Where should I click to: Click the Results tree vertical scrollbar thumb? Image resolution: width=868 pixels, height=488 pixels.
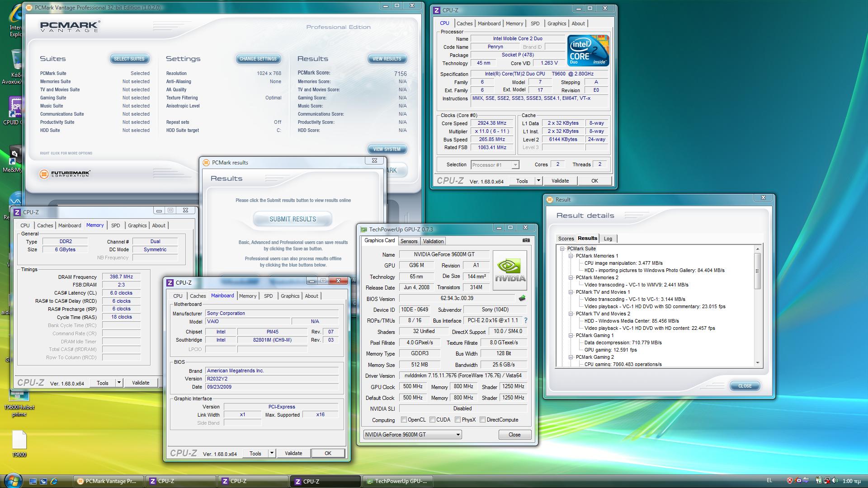click(x=757, y=271)
